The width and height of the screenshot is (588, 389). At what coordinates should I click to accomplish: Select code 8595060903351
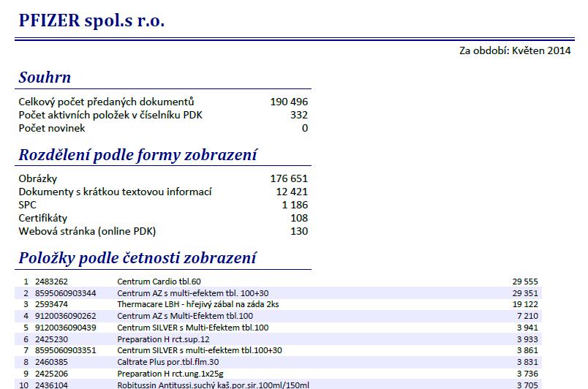coord(66,350)
